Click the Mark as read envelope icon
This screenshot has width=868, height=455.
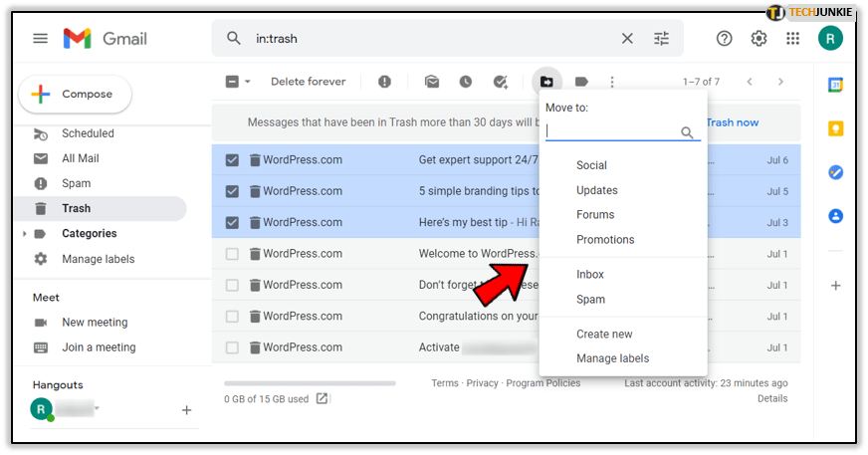click(432, 82)
